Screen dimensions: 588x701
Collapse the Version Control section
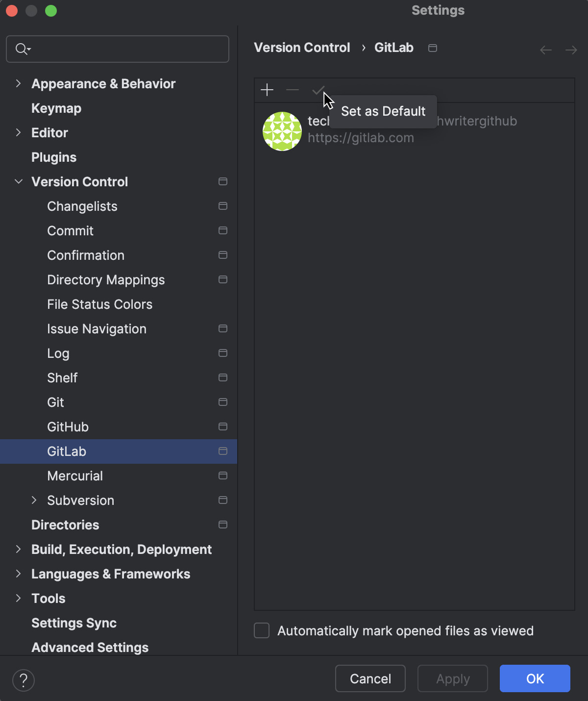(x=18, y=181)
